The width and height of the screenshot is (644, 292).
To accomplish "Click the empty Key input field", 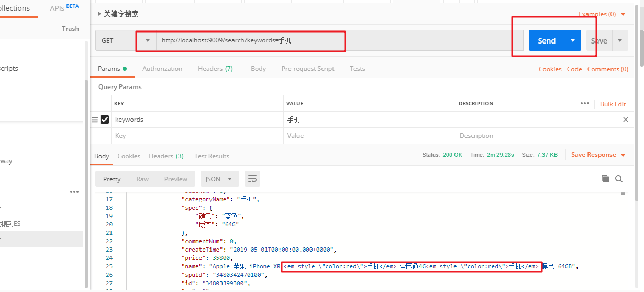I will click(x=197, y=136).
